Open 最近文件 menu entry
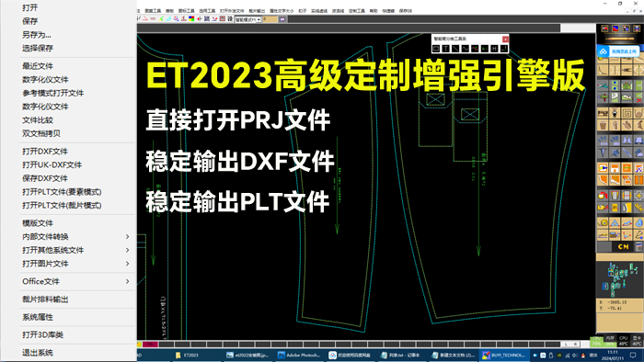644x362 pixels. click(38, 65)
